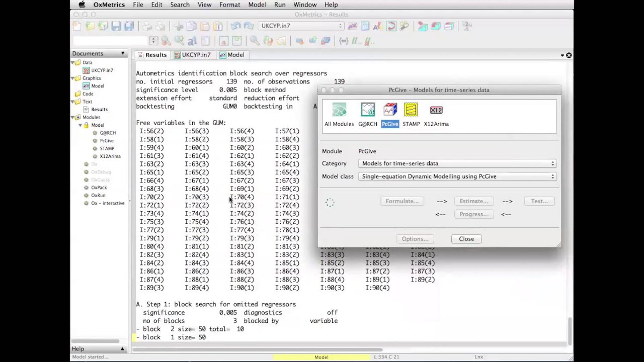Select PcGive module in Documents tree
Screen dimensions: 644x362
(107, 141)
